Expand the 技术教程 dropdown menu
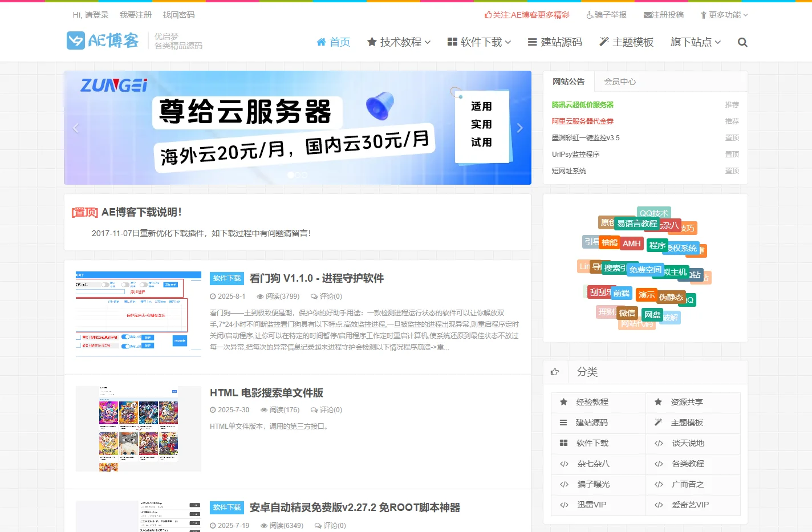The width and height of the screenshot is (812, 532). 399,42
